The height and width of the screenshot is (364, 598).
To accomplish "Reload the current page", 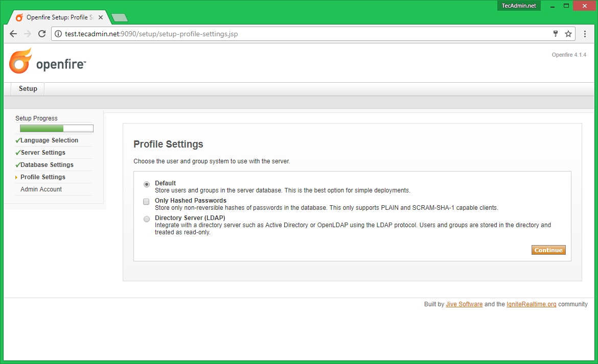I will (x=42, y=34).
